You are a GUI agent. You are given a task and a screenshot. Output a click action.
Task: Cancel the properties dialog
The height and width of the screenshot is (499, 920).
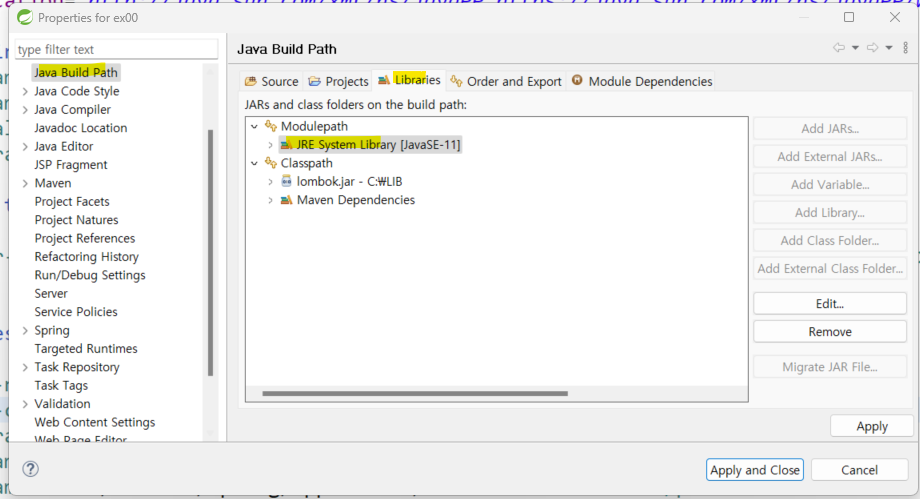click(860, 470)
